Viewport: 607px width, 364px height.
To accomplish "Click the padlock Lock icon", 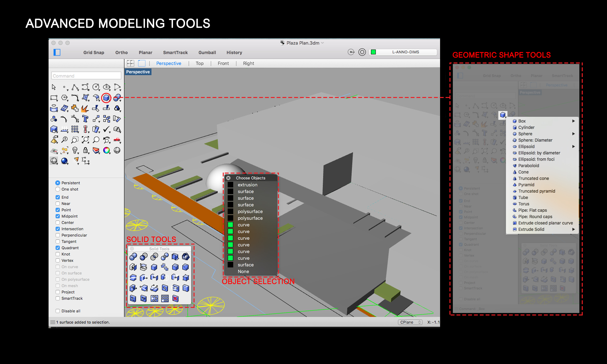I will coord(86,150).
